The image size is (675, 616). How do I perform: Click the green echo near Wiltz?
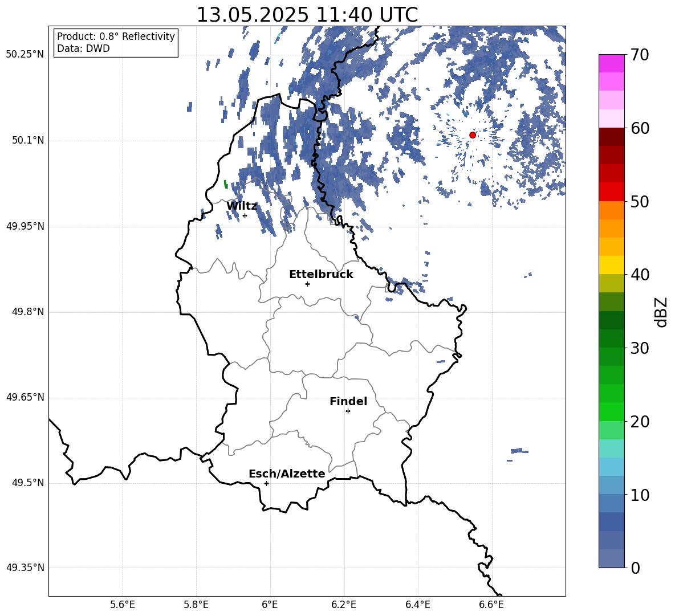226,184
